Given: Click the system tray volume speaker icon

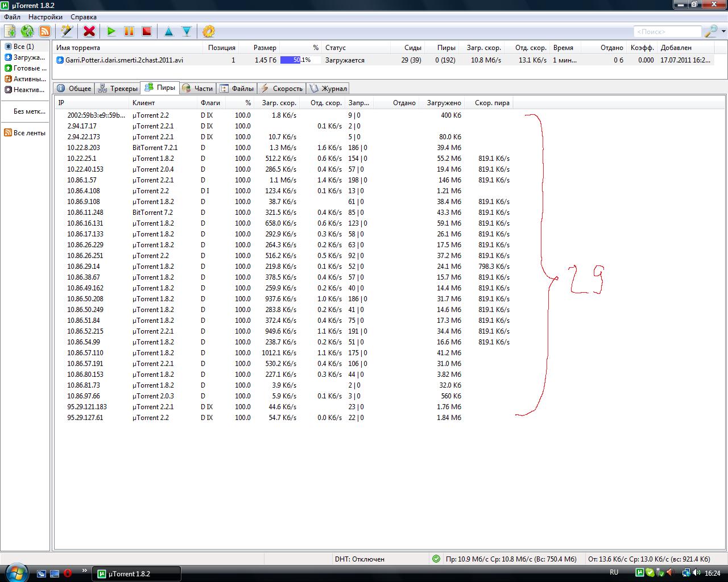Looking at the screenshot, I should click(696, 573).
